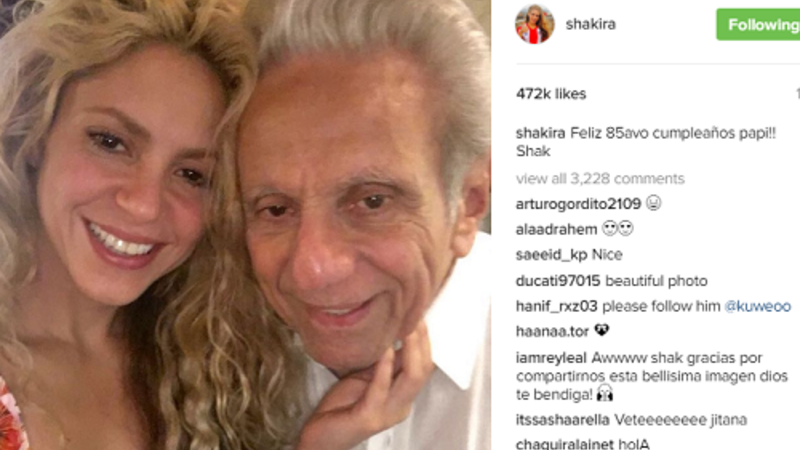Follow the @kuweoo mention link
800x450 pixels.
pos(758,306)
